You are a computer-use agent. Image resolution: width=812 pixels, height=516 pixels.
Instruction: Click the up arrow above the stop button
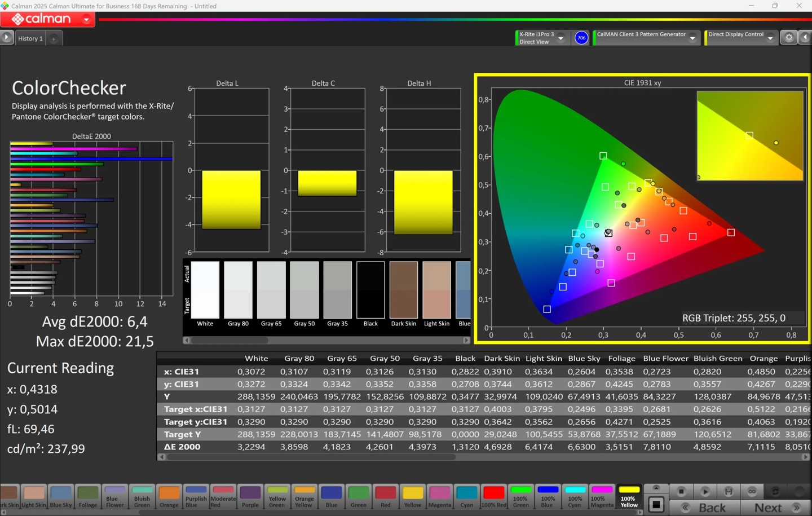pos(656,488)
